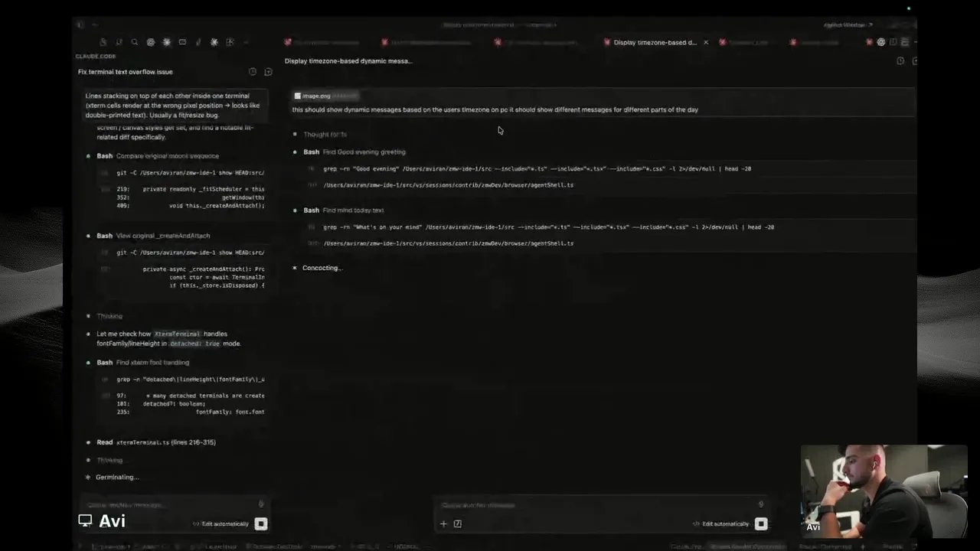This screenshot has width=980, height=551.
Task: Switch to the Display timezone-based d... tab
Action: pyautogui.click(x=655, y=43)
